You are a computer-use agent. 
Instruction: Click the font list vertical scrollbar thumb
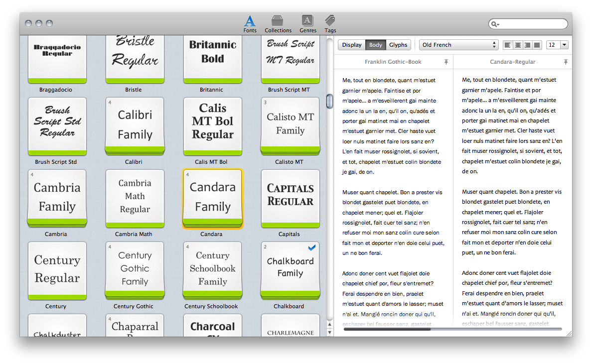pos(329,101)
